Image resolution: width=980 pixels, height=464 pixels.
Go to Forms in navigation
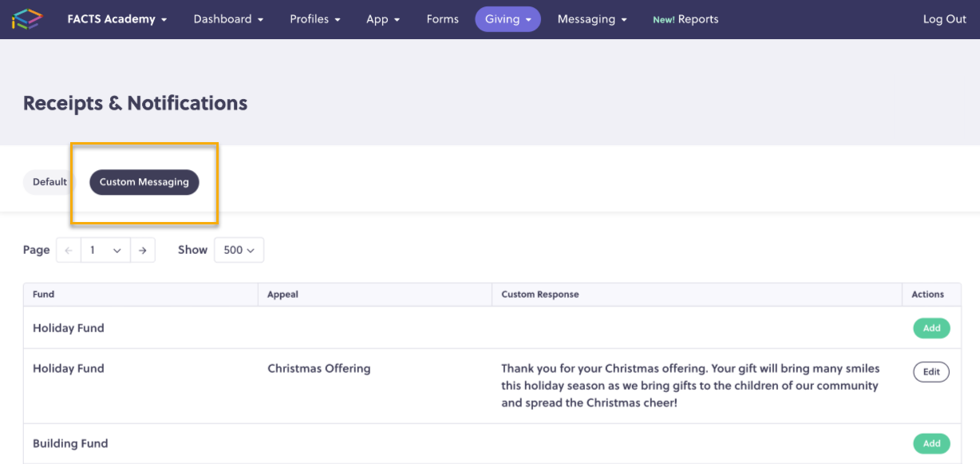443,19
